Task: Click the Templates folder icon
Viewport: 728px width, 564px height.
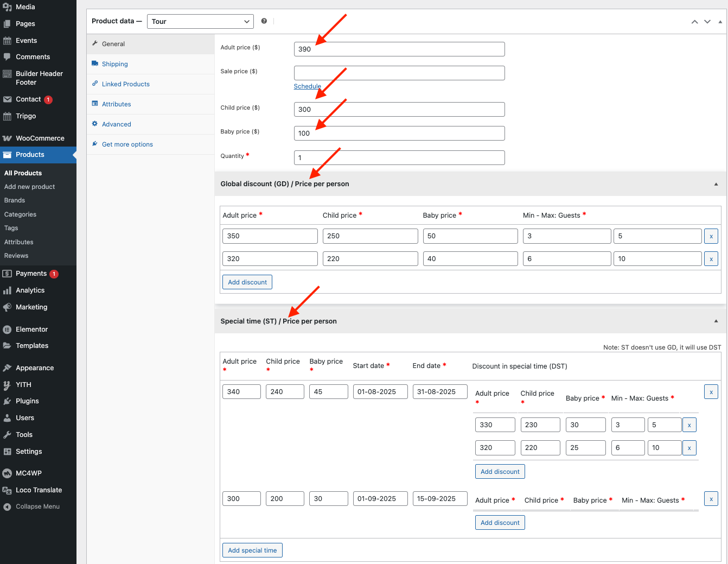Action: click(x=7, y=346)
